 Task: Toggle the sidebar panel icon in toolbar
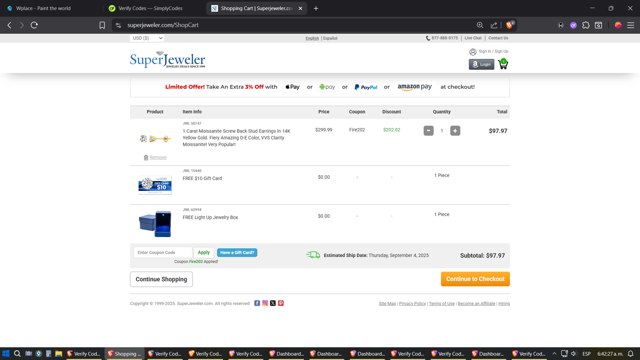598,25
